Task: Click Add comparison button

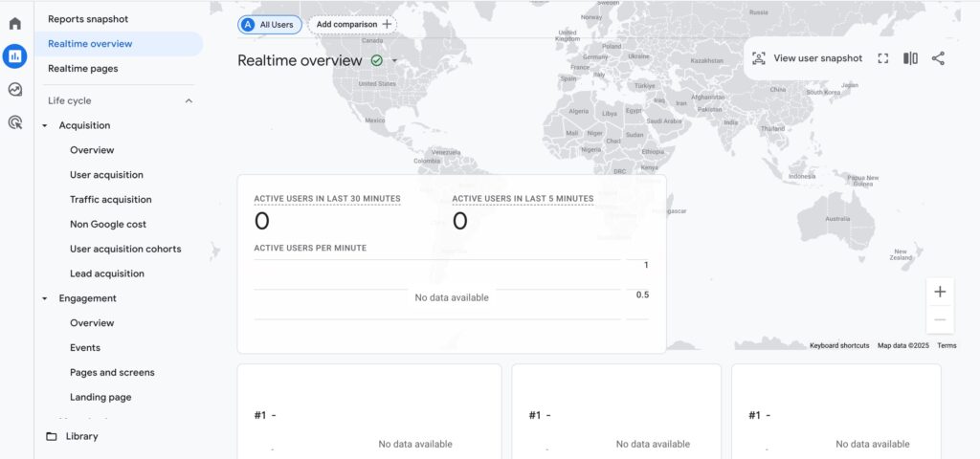Action: point(353,24)
